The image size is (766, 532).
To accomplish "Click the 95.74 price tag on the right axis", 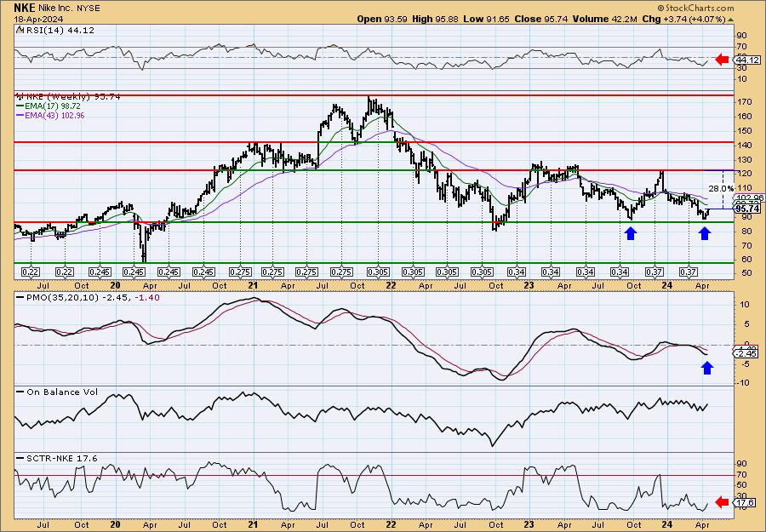I will (748, 209).
